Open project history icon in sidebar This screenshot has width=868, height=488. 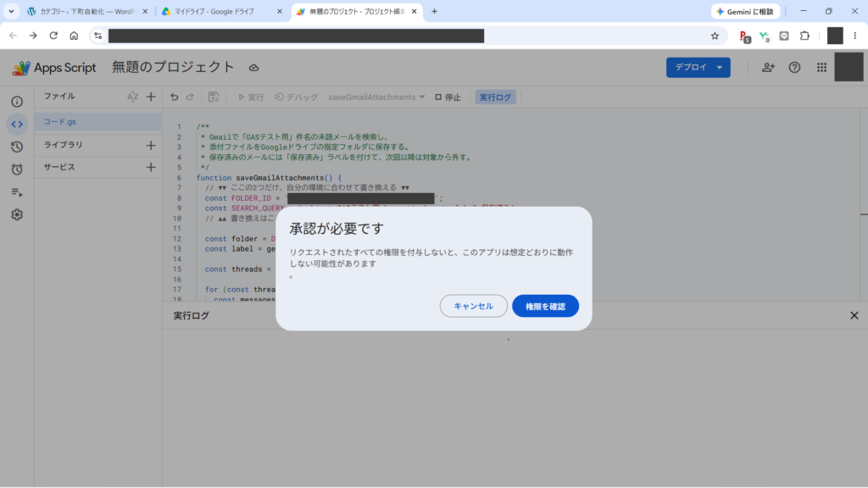[x=17, y=147]
